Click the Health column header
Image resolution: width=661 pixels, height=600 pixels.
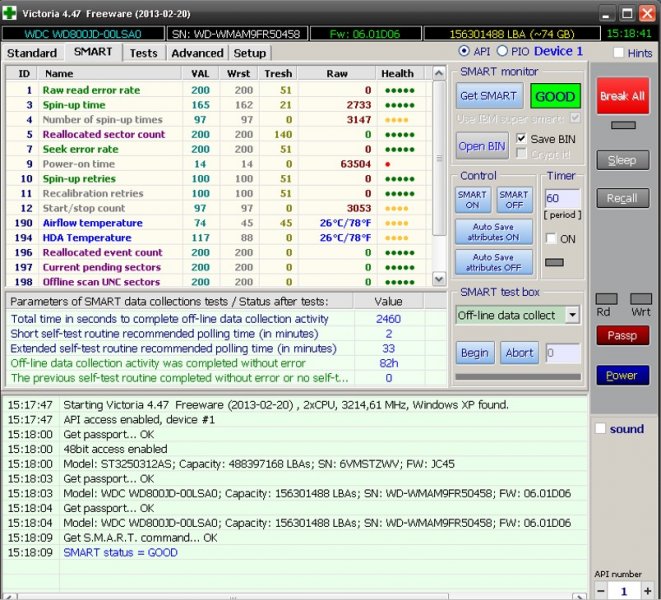pyautogui.click(x=398, y=73)
